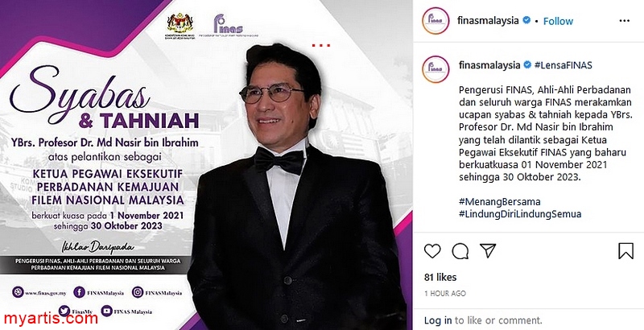Open comments via the speech bubble icon
The width and height of the screenshot is (644, 330).
tap(460, 251)
